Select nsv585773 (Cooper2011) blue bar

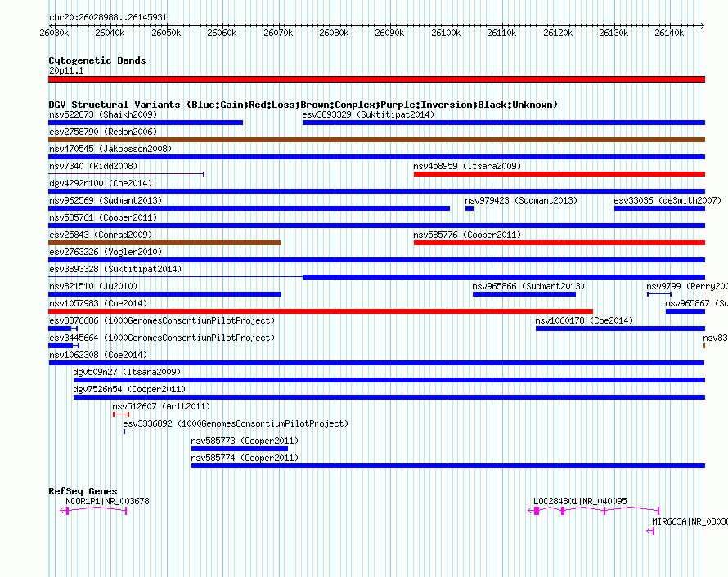(240, 449)
